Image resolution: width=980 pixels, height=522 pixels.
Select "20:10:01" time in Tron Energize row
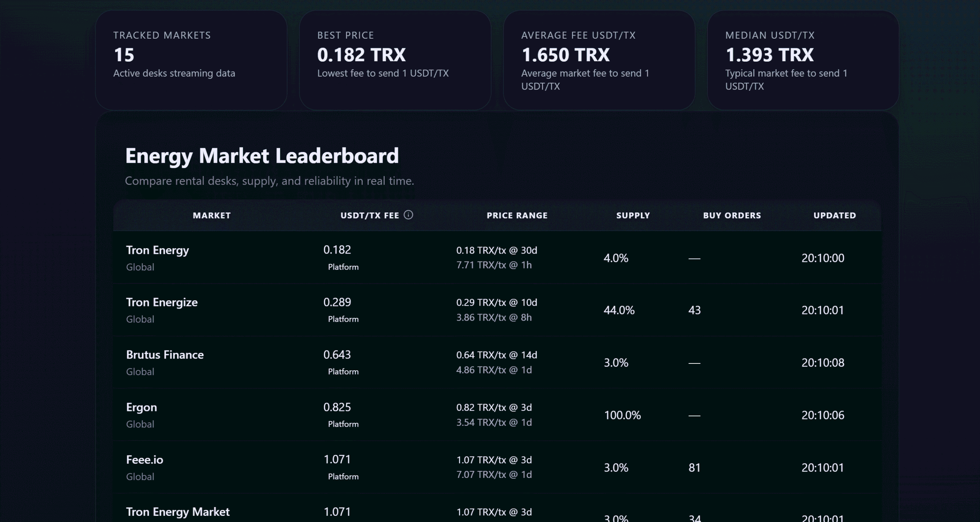[x=823, y=310]
